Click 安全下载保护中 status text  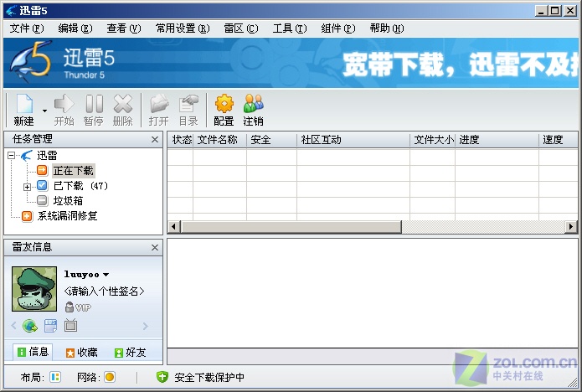tap(209, 378)
